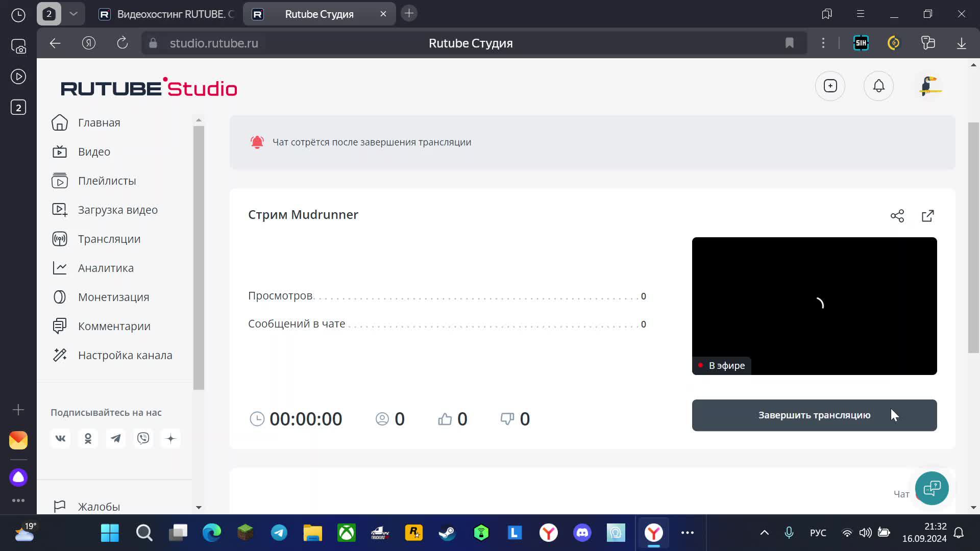Click the RUTUBE Studio logo
Image resolution: width=980 pixels, height=551 pixels.
149,88
